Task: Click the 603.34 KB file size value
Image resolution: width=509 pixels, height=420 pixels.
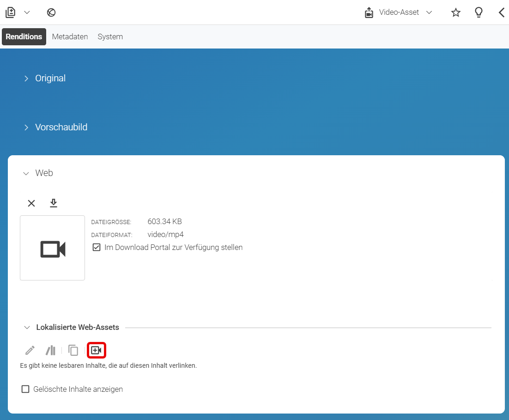Action: click(x=164, y=221)
